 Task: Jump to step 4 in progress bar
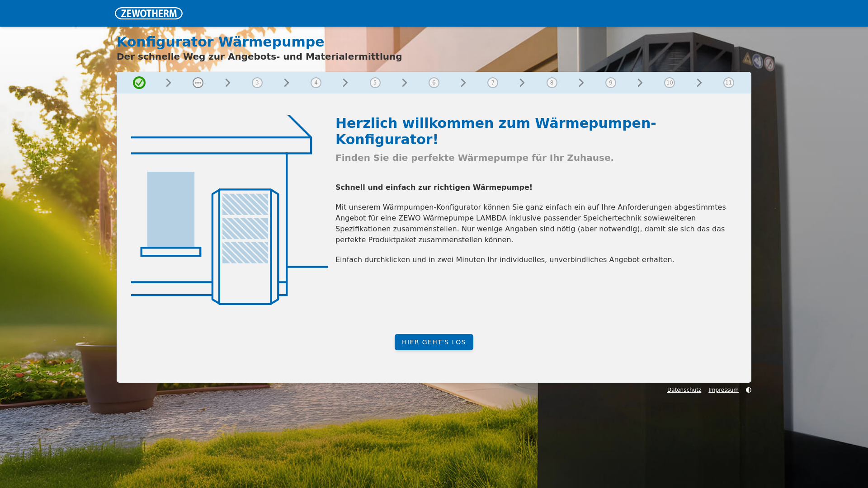316,83
